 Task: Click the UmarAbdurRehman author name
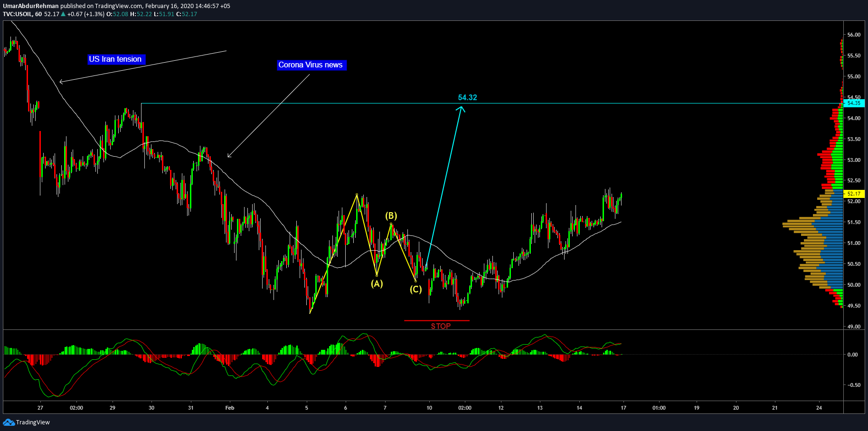click(x=31, y=6)
